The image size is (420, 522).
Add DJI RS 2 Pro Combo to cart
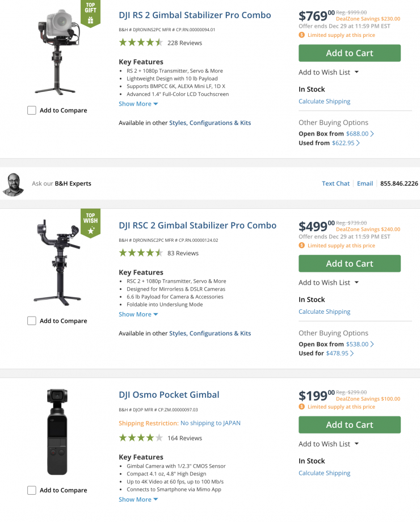coord(349,53)
